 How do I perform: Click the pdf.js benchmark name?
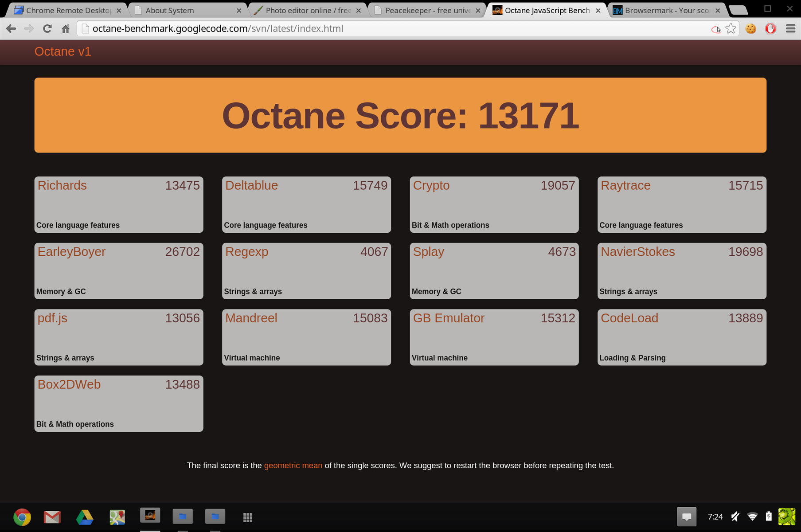52,319
